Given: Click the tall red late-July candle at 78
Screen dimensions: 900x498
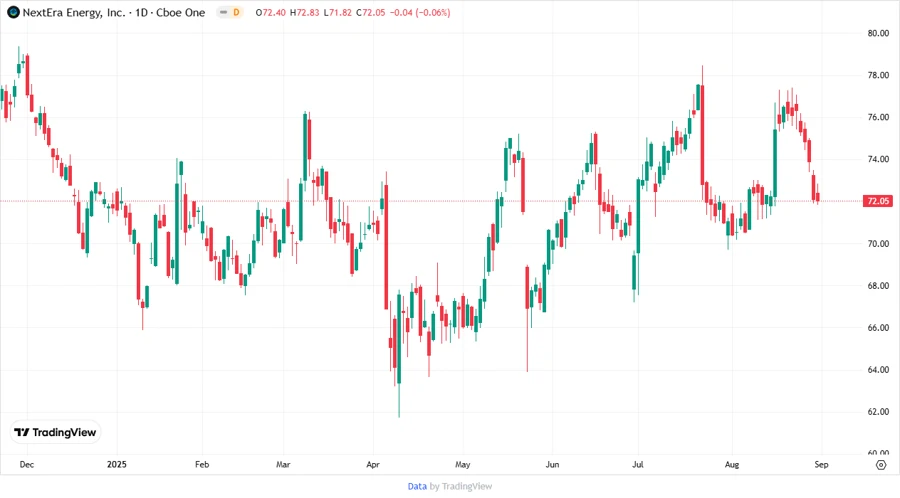Looking at the screenshot, I should (703, 133).
